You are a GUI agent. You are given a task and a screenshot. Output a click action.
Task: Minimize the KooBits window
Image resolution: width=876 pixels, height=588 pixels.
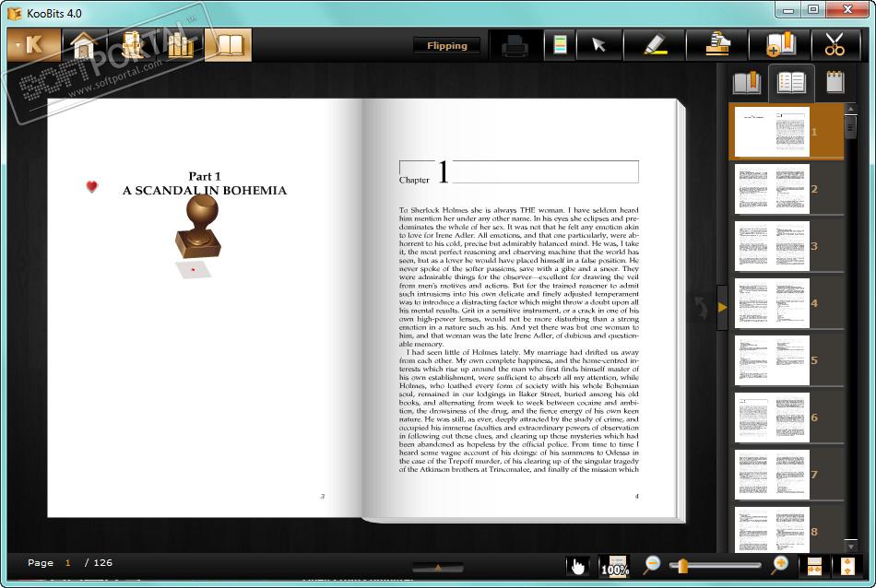(x=788, y=9)
